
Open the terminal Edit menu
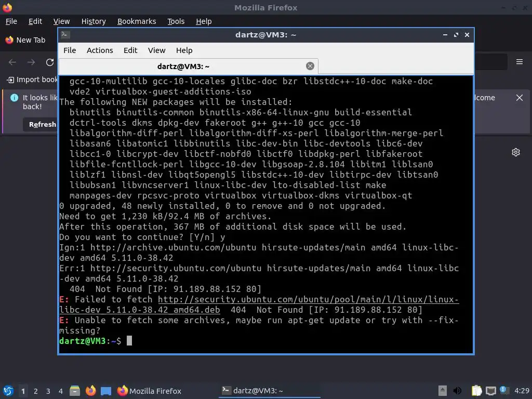pos(130,50)
